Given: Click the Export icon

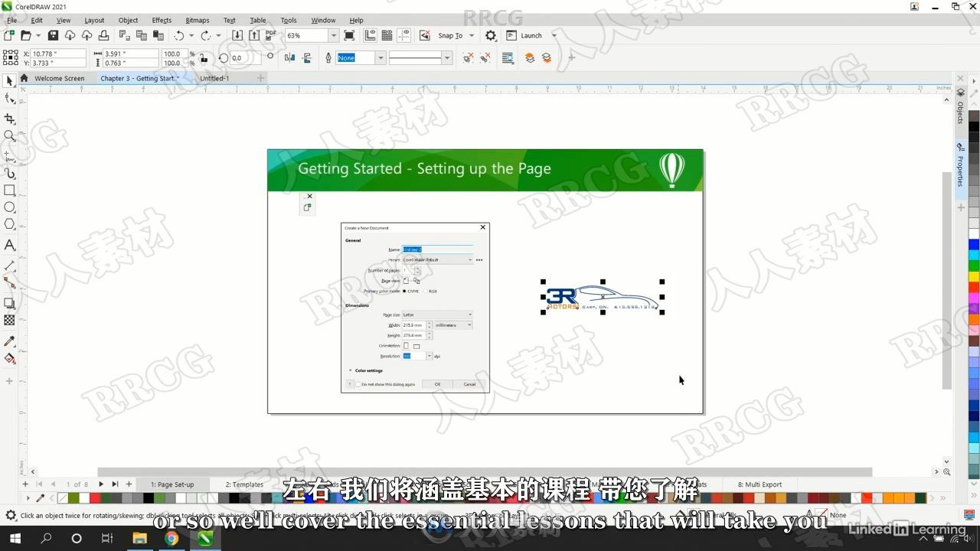Looking at the screenshot, I should 254,35.
